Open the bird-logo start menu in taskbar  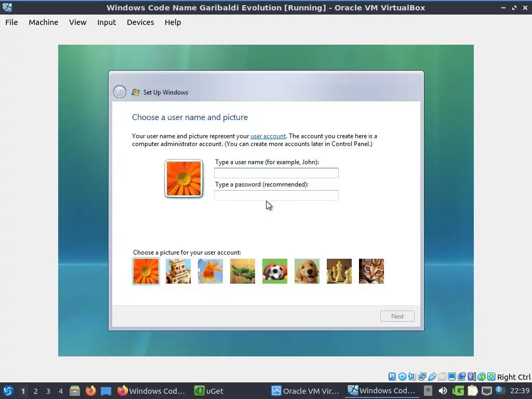(x=8, y=391)
